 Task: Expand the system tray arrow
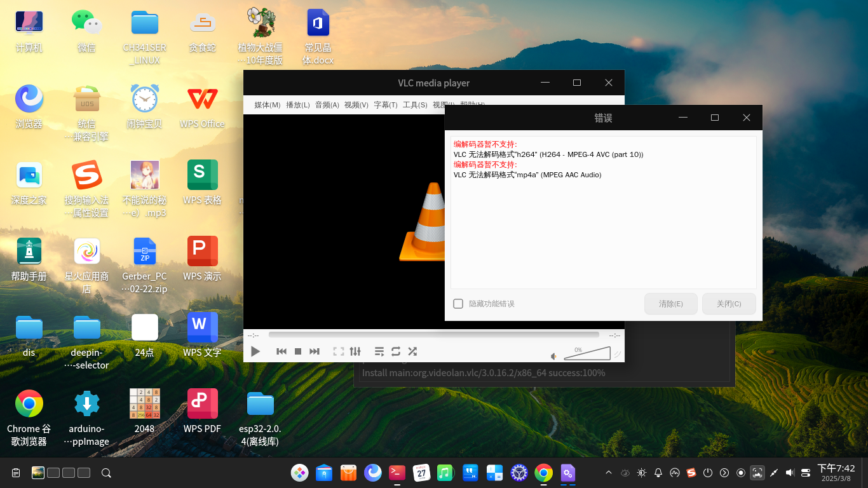click(x=609, y=473)
